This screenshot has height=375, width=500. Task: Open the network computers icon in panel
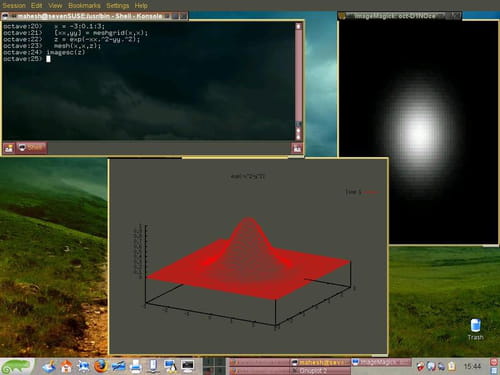(x=170, y=366)
